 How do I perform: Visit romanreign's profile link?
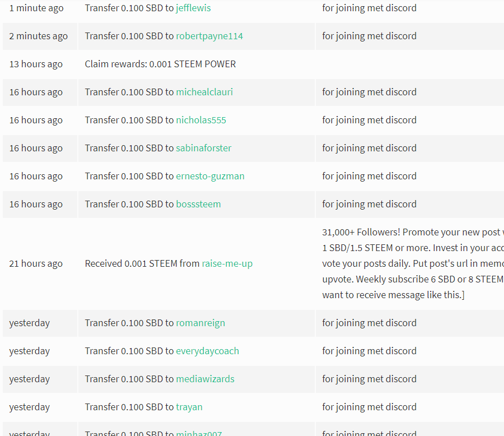click(200, 323)
